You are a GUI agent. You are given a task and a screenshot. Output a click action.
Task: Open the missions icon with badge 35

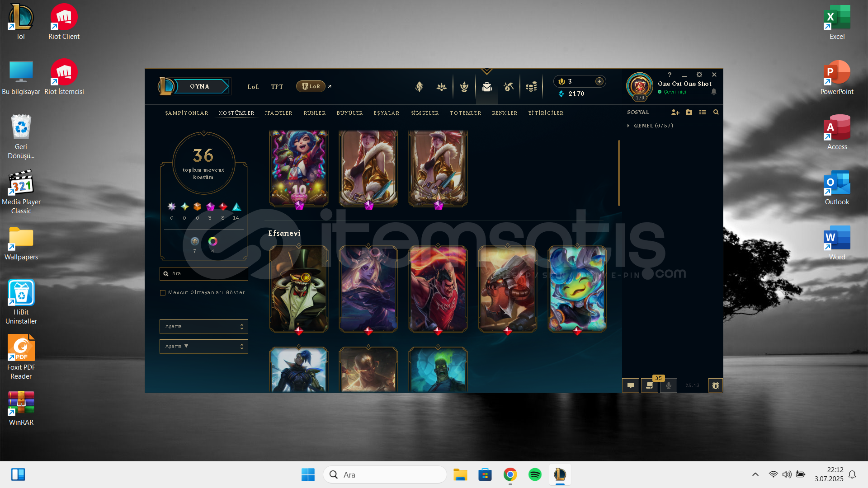[x=650, y=385]
